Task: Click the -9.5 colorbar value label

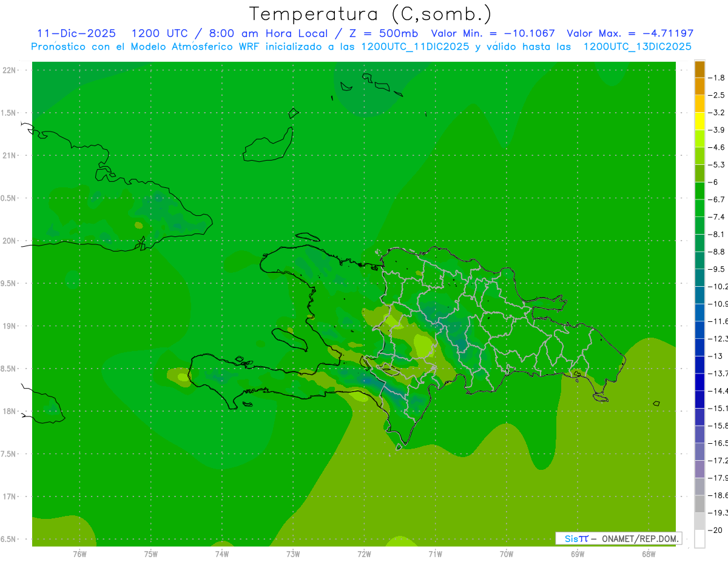Action: (717, 269)
